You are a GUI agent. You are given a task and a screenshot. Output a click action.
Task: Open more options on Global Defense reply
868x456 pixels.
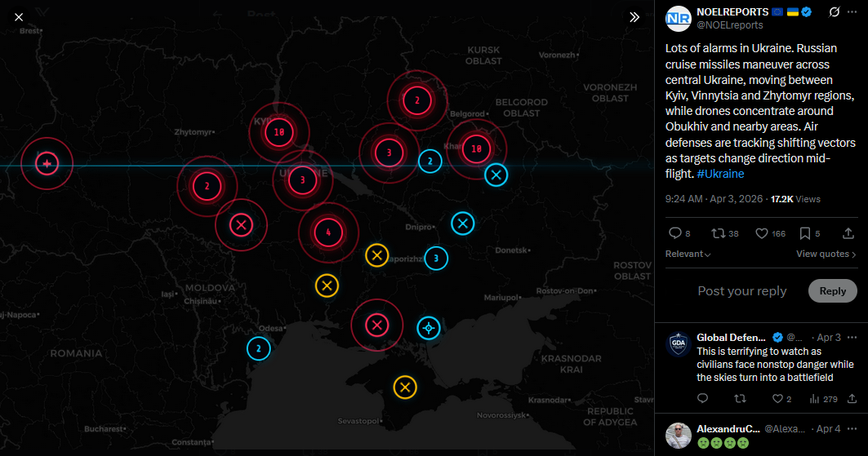[x=852, y=337]
